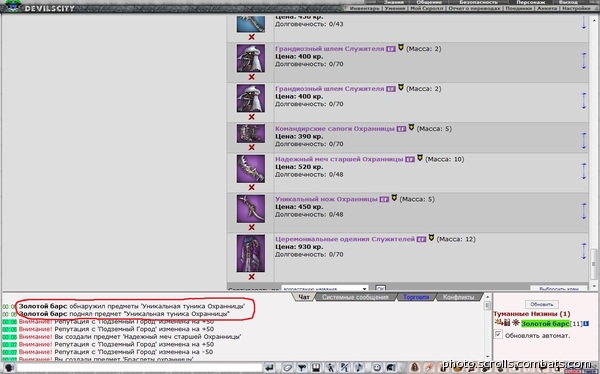
Task: Open Инвентарь submenu link
Action: (364, 8)
